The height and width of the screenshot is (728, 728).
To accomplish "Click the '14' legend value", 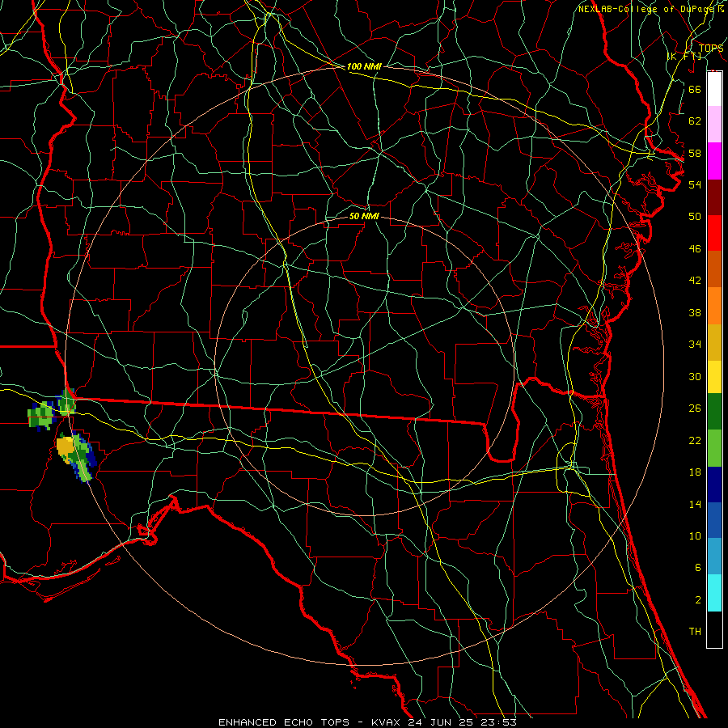I will click(695, 504).
